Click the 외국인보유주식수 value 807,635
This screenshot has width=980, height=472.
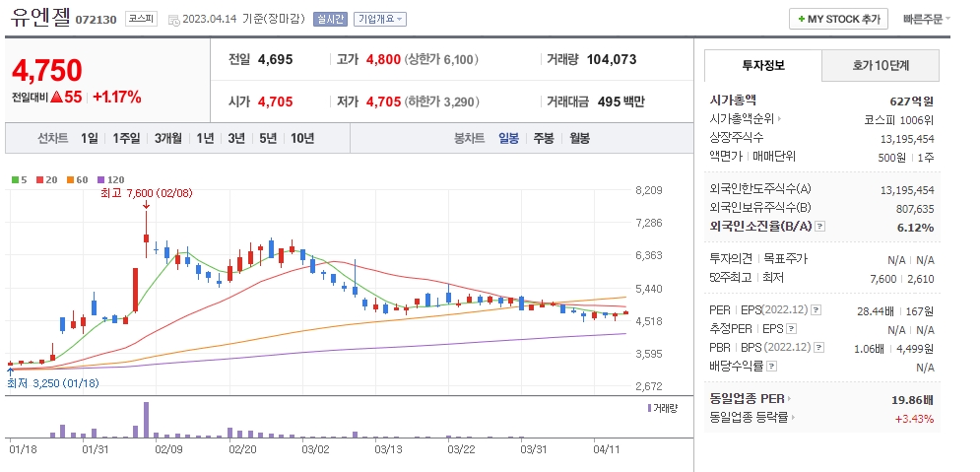[915, 208]
